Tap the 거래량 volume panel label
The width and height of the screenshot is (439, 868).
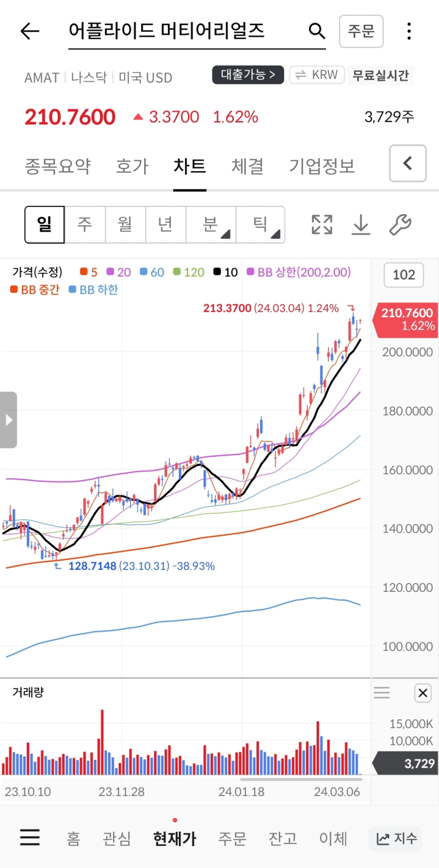(28, 693)
